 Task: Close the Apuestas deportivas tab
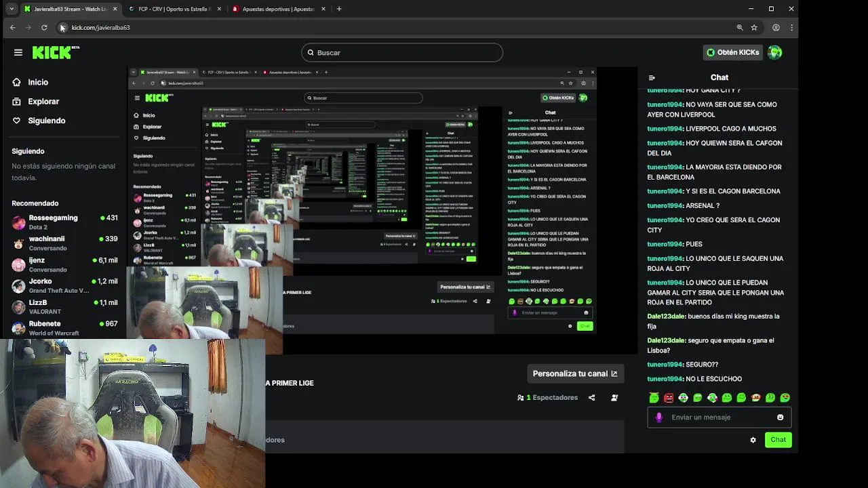pyautogui.click(x=323, y=9)
